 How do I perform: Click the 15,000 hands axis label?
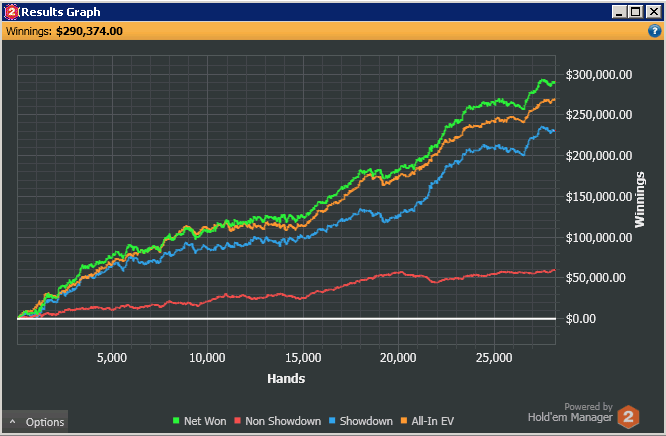coord(303,357)
